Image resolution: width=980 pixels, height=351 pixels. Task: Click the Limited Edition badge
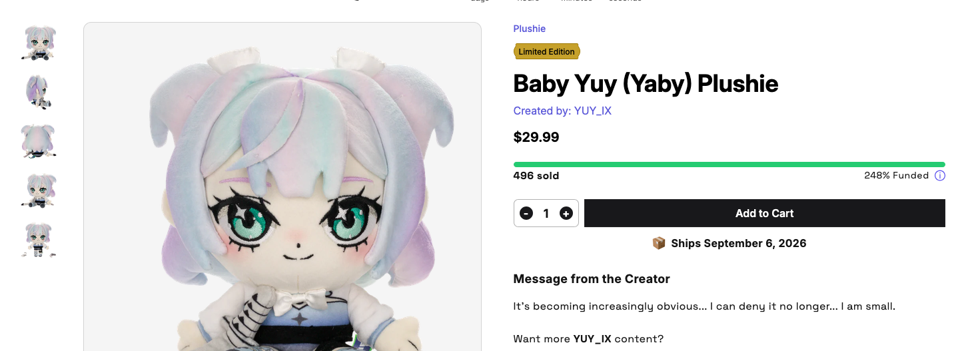point(546,51)
